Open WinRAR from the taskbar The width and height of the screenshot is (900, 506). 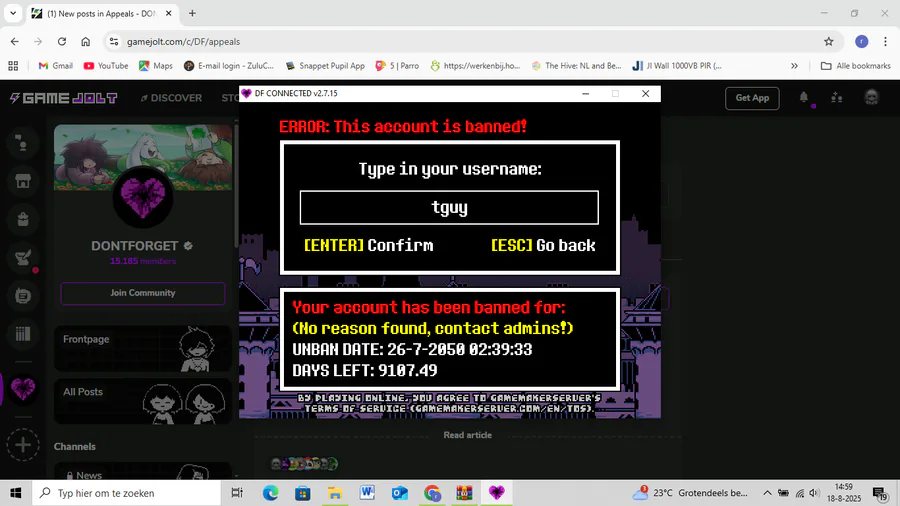[464, 493]
